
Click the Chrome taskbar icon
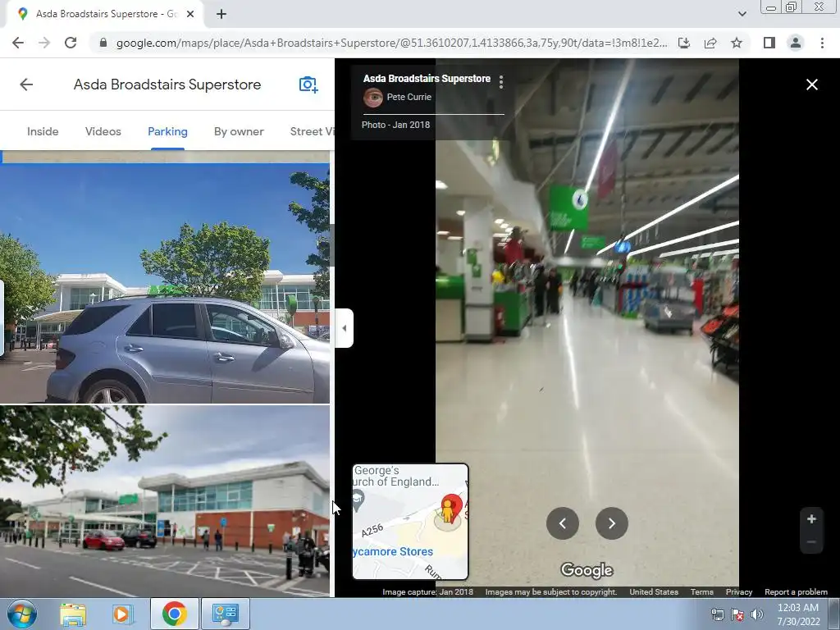[174, 614]
